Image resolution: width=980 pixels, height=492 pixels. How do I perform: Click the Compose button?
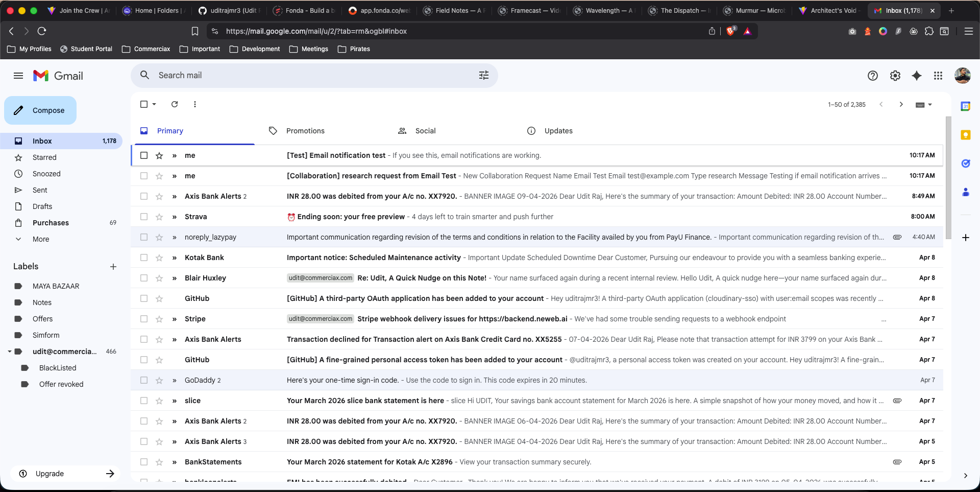[40, 110]
